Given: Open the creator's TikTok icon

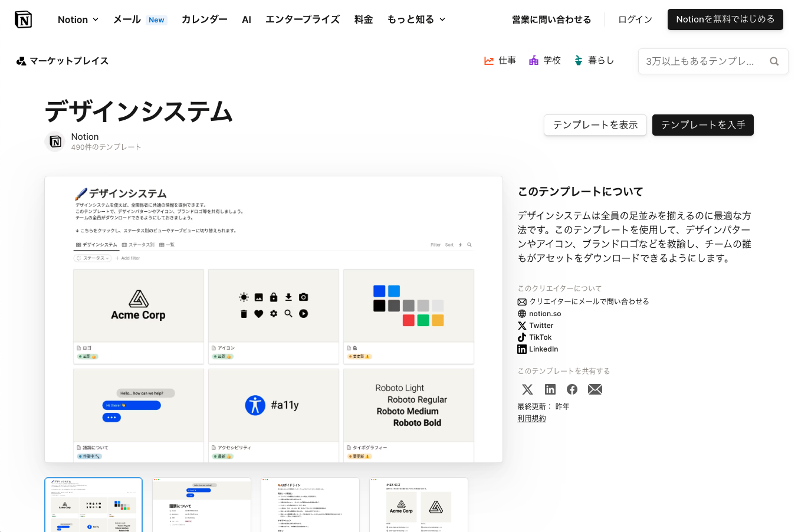Looking at the screenshot, I should point(522,337).
